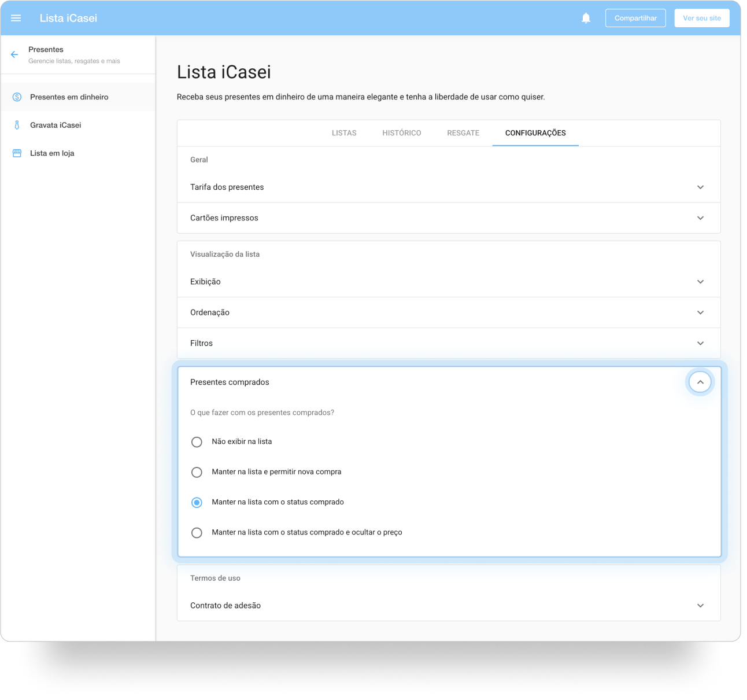Open Lista em loja in sidebar
The width and height of the screenshot is (747, 700).
[x=78, y=153]
